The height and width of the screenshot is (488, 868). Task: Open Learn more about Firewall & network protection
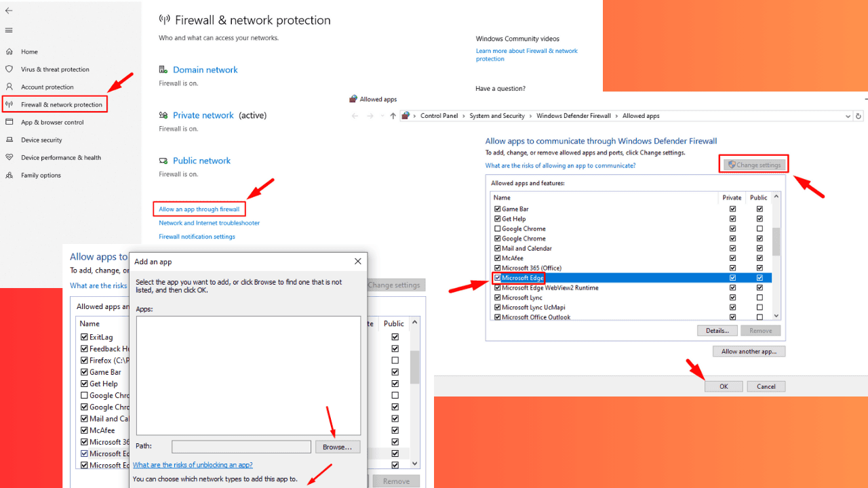527,55
